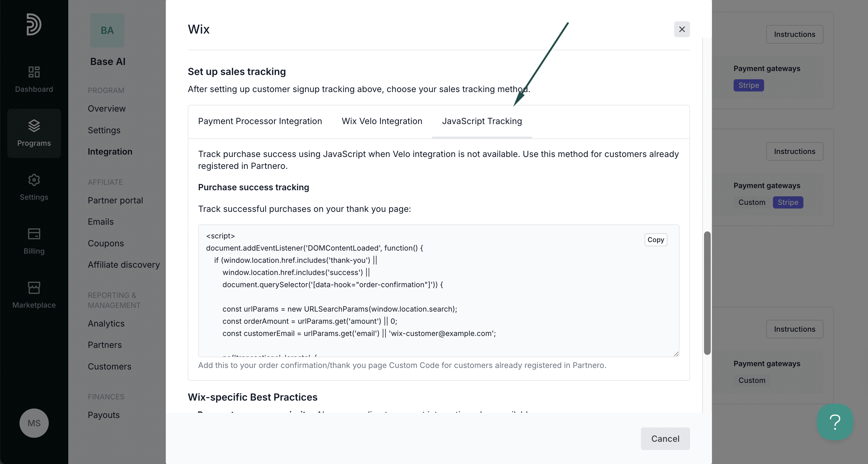Click inside the script code text area
The height and width of the screenshot is (464, 868).
(438, 291)
